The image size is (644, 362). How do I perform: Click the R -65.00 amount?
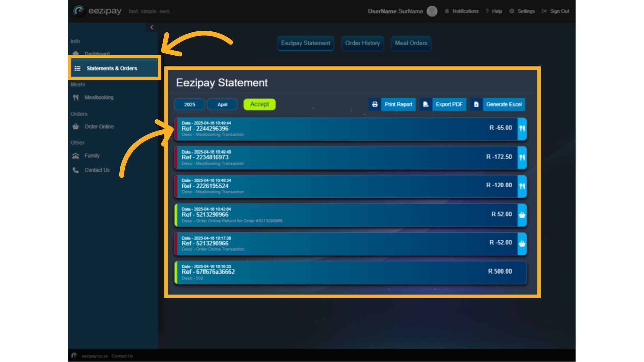(500, 128)
